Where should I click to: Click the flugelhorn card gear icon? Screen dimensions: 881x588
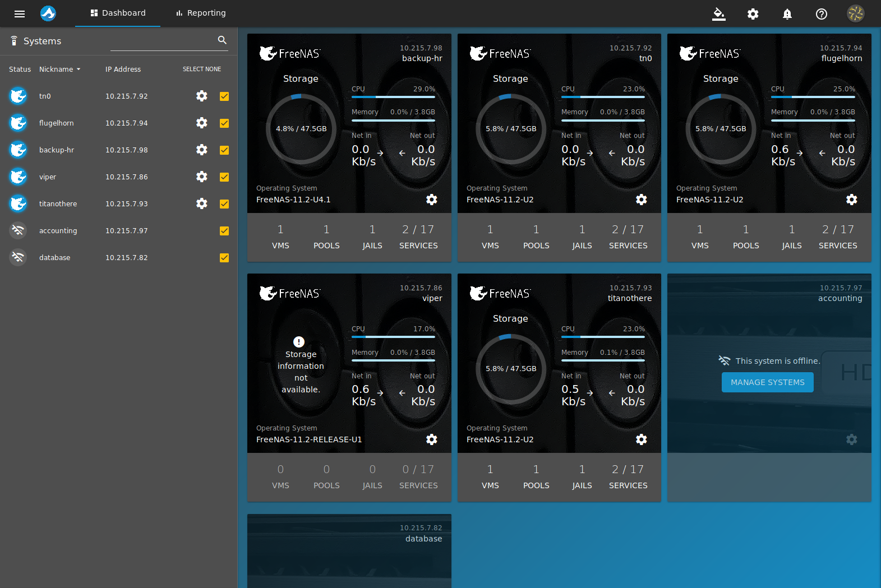pos(852,200)
